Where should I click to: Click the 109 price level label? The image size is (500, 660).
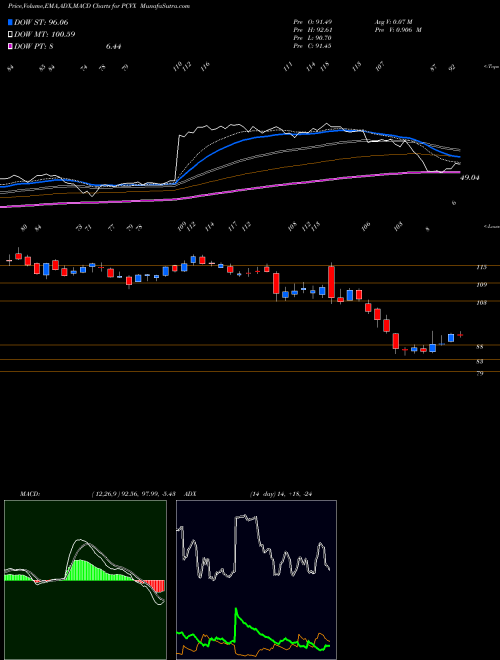pos(481,285)
